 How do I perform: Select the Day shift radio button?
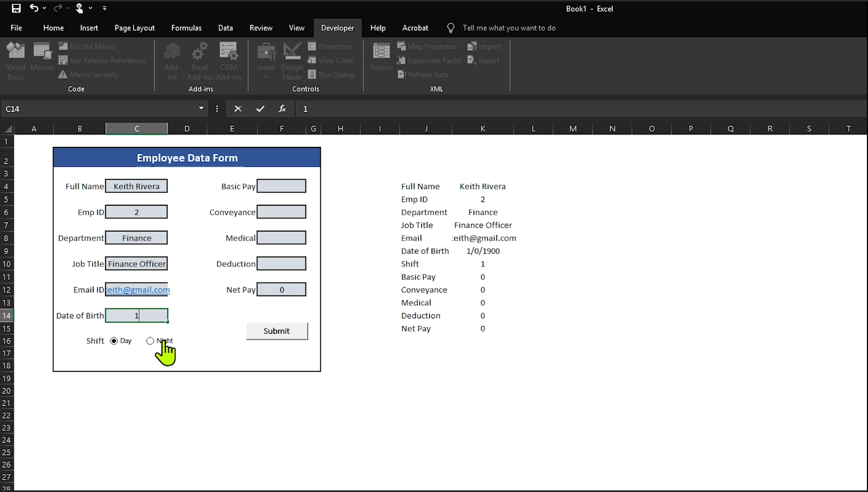pyautogui.click(x=114, y=341)
